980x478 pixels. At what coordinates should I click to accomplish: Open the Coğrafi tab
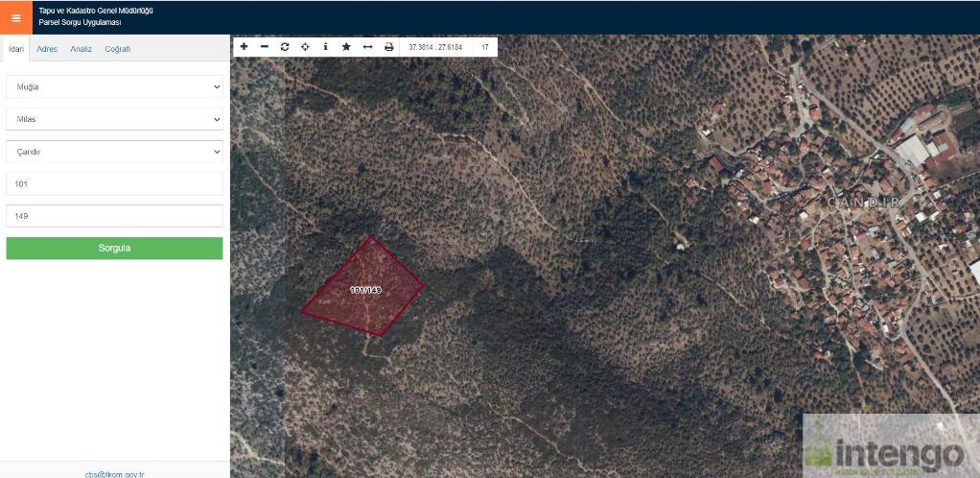pos(117,49)
